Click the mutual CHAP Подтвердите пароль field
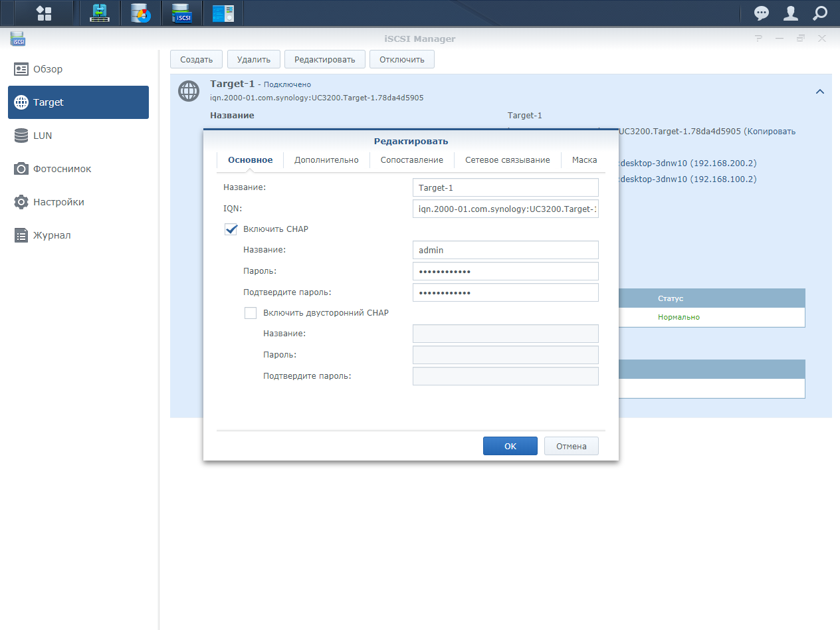840x630 pixels. point(506,376)
